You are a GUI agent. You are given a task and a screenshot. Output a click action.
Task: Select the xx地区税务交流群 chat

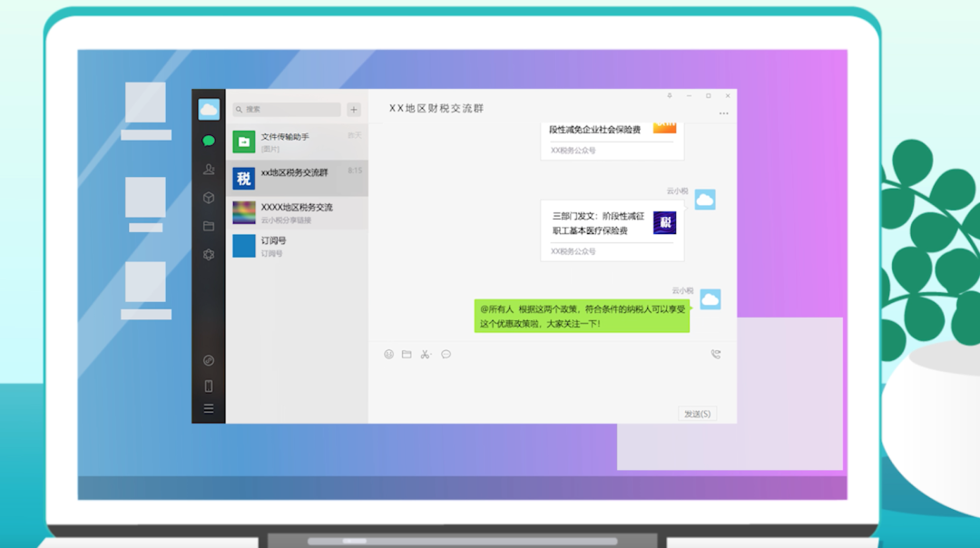297,178
